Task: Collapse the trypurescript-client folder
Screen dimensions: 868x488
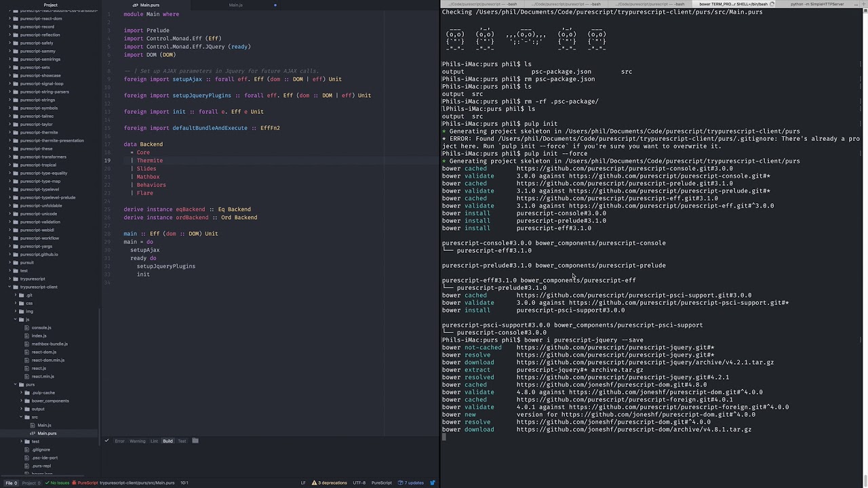Action: tap(9, 287)
